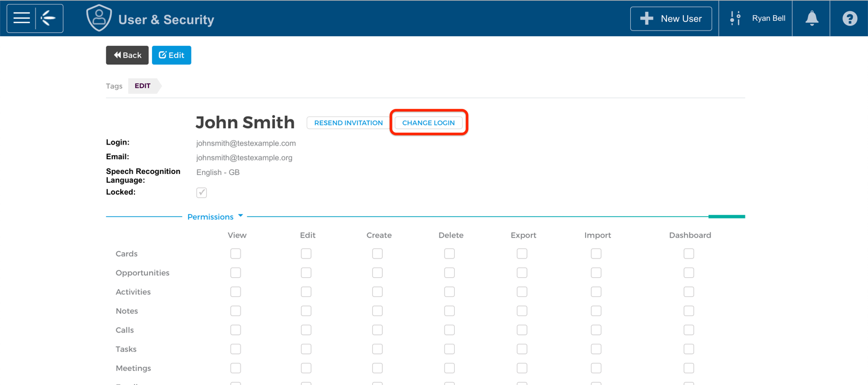This screenshot has width=868, height=385.
Task: Click the CHANGE LOGIN button
Action: tap(428, 123)
